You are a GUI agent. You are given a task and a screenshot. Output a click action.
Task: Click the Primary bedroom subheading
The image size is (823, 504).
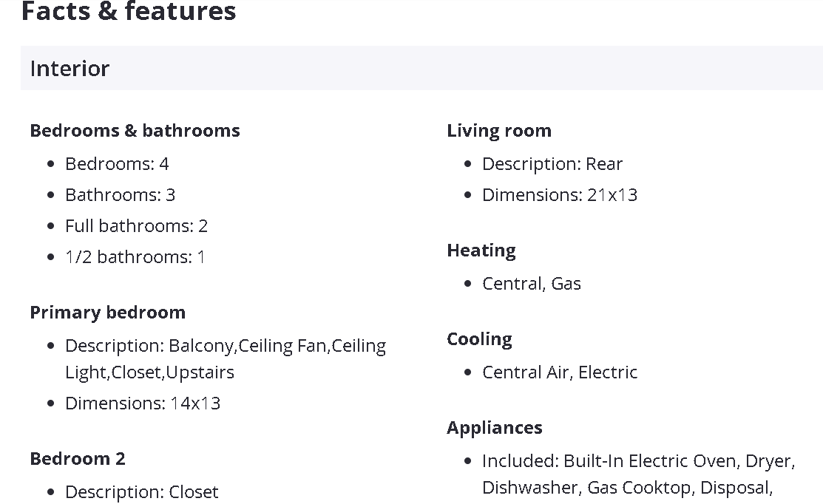click(x=107, y=313)
